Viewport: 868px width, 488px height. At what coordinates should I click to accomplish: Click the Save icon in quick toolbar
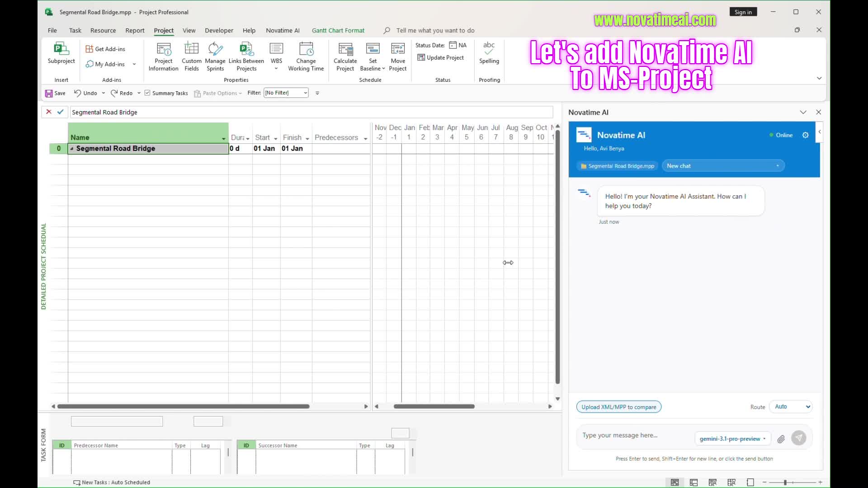point(49,93)
